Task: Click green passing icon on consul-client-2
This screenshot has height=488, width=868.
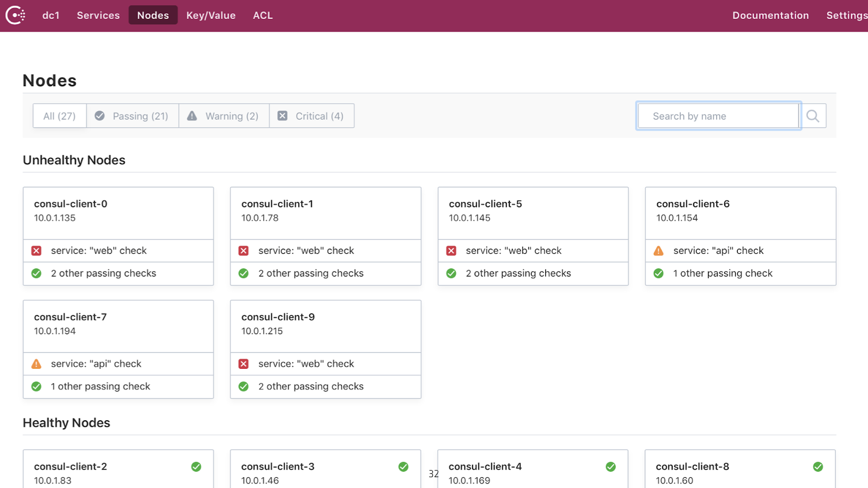Action: tap(196, 467)
